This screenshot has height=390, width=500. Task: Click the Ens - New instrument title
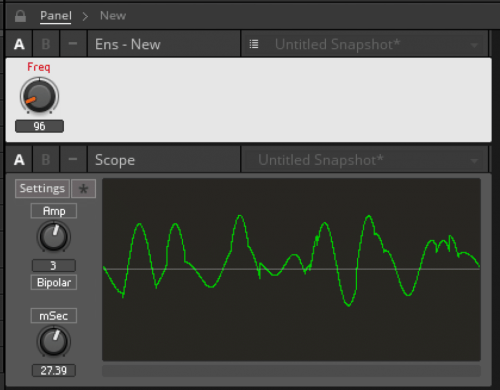[163, 44]
